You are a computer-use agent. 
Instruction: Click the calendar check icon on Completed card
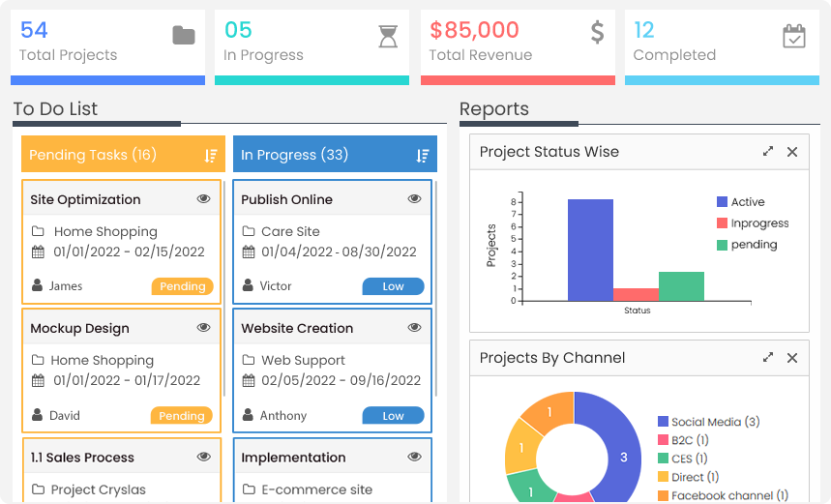click(x=793, y=36)
